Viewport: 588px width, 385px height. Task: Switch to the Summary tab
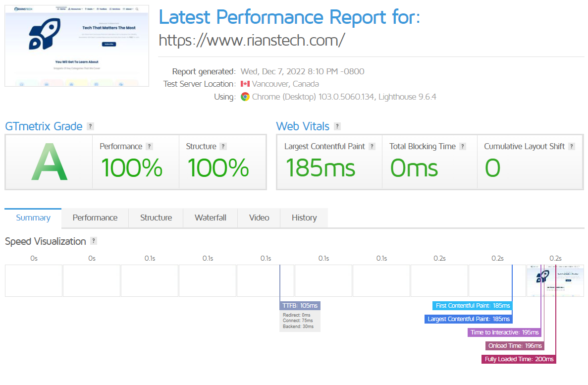point(33,218)
